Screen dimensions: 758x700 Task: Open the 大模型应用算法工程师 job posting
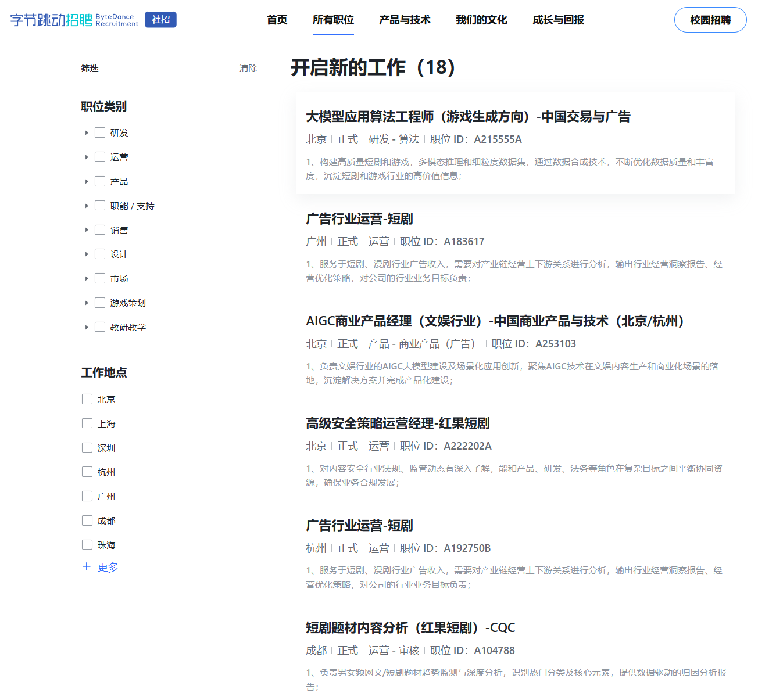[468, 117]
